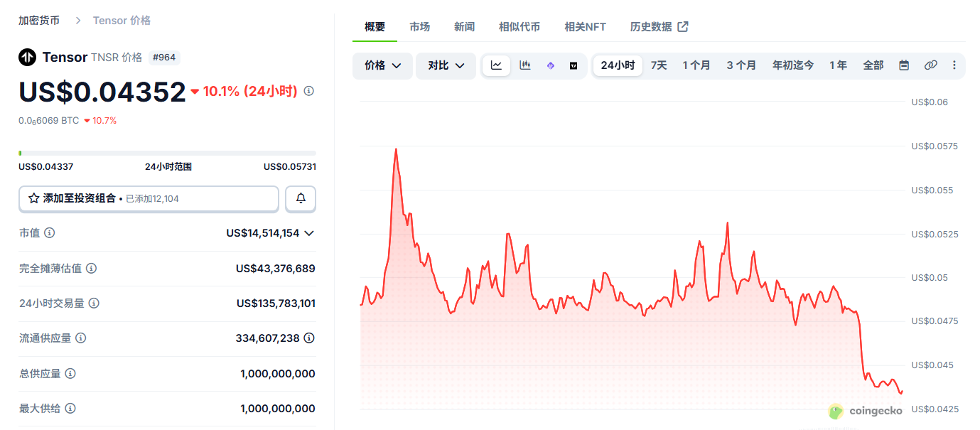This screenshot has width=980, height=430.
Task: Click info icon beside 334,607,238 value
Action: tap(309, 338)
